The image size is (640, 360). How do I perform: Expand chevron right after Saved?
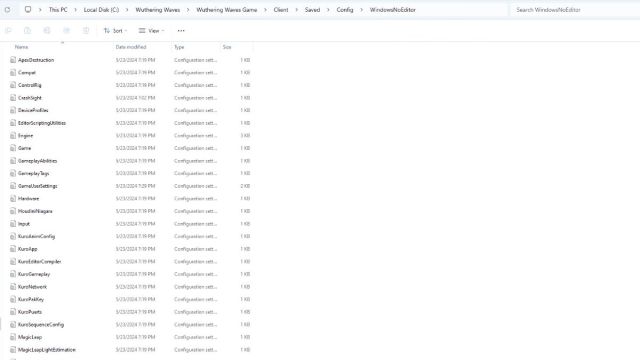(328, 10)
